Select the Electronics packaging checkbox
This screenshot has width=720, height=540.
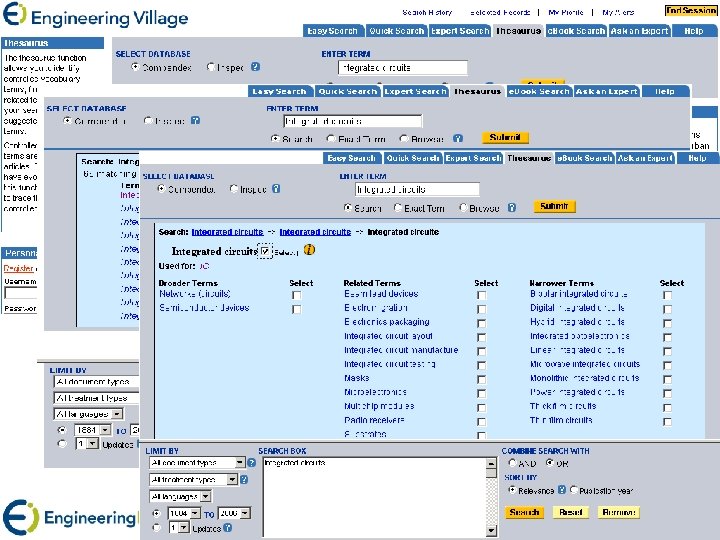click(481, 323)
